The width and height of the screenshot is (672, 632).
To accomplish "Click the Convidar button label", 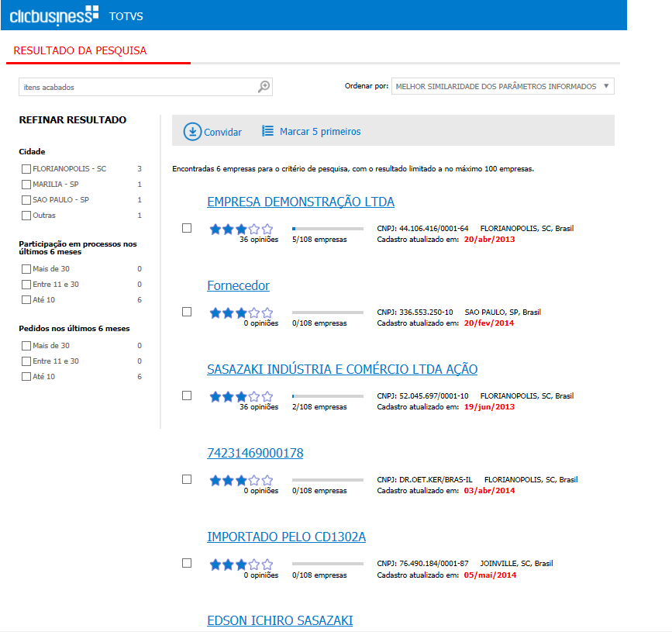I will coord(223,132).
